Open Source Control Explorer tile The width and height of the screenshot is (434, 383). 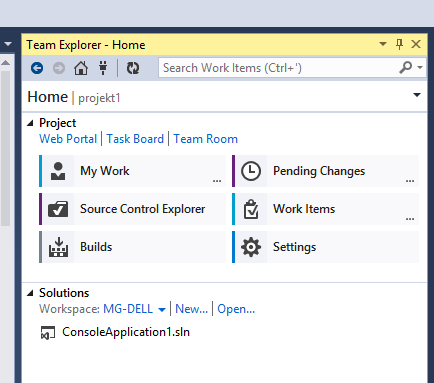coord(132,209)
